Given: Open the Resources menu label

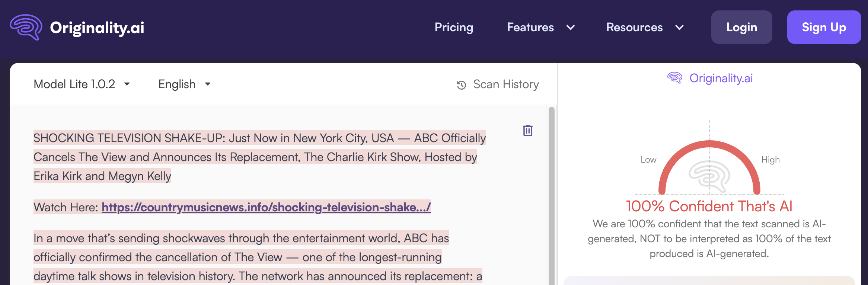Looking at the screenshot, I should tap(634, 28).
